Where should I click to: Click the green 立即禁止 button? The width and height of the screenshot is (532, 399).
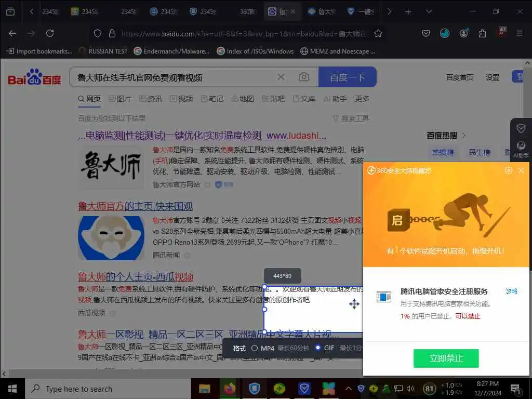[446, 358]
